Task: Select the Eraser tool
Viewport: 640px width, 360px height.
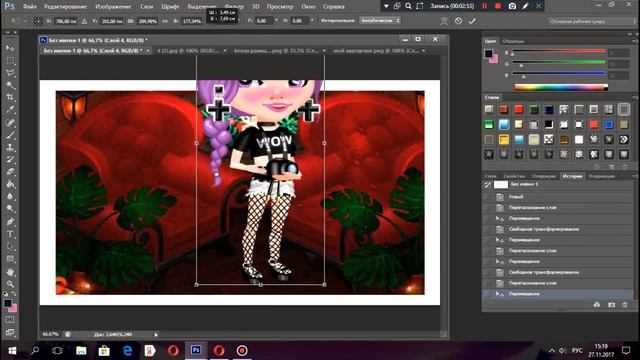Action: (10, 172)
